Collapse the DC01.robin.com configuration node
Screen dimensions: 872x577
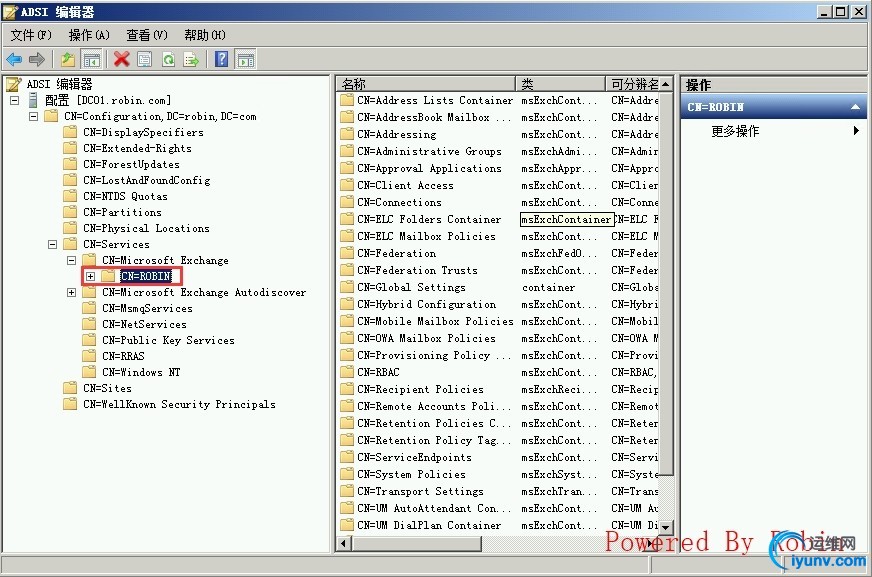click(x=15, y=101)
